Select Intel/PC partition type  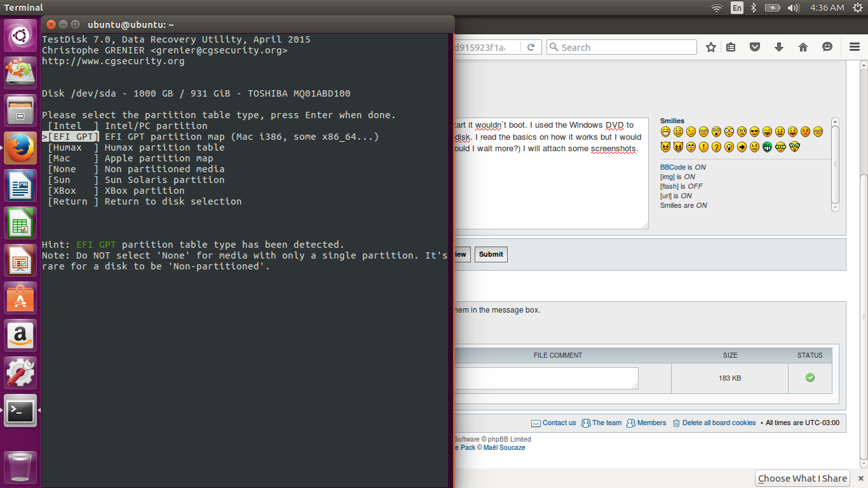point(128,126)
